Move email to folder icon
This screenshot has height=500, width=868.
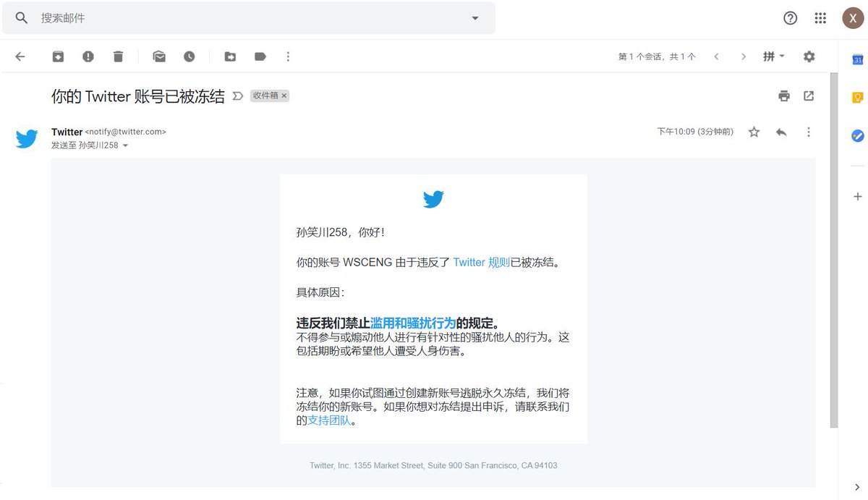click(230, 56)
